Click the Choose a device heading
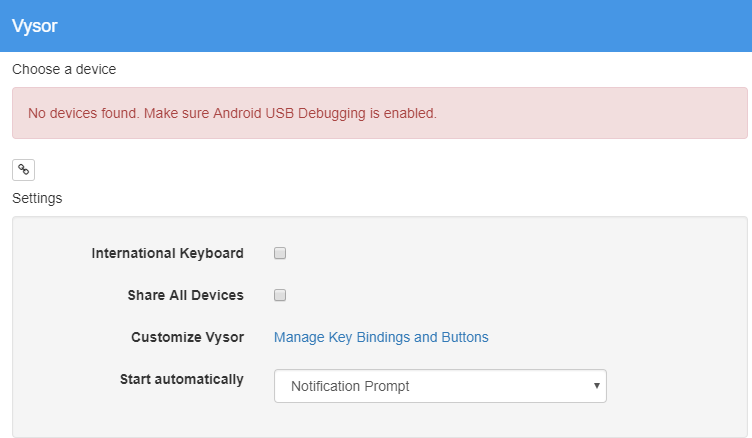Screen dimensions: 752x438 tap(64, 69)
